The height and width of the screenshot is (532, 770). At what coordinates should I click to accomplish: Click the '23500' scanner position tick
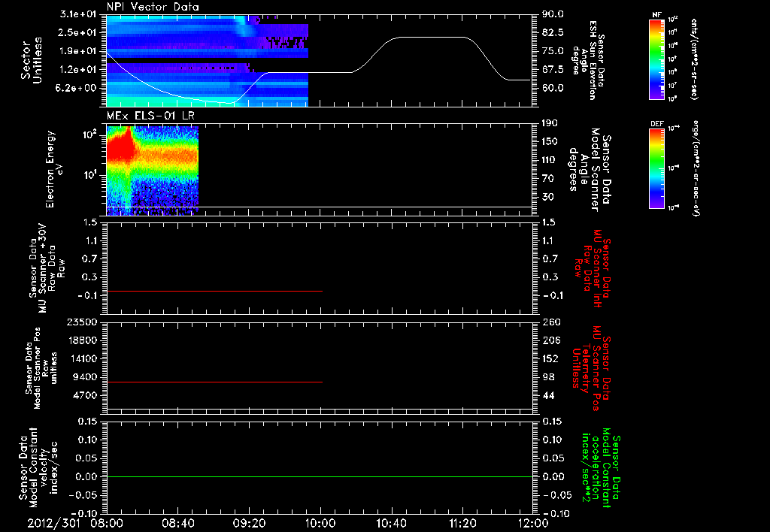(82, 322)
